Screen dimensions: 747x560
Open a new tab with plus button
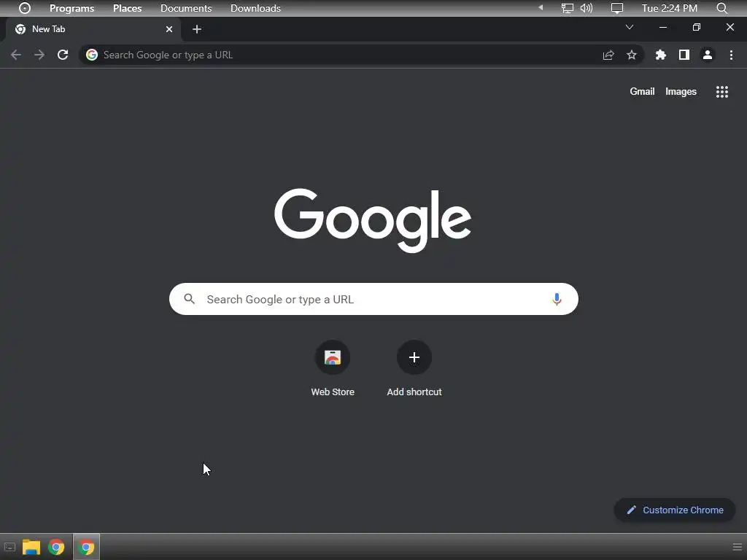pos(197,29)
